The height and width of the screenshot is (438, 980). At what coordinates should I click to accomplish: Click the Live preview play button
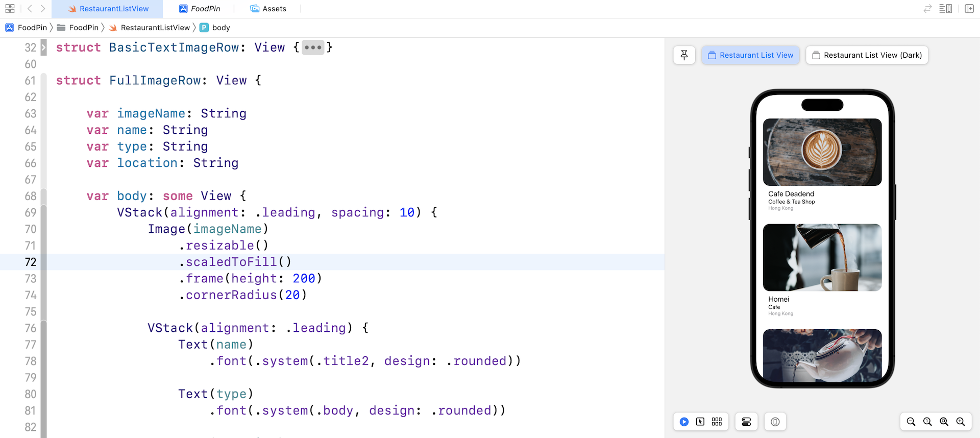684,422
